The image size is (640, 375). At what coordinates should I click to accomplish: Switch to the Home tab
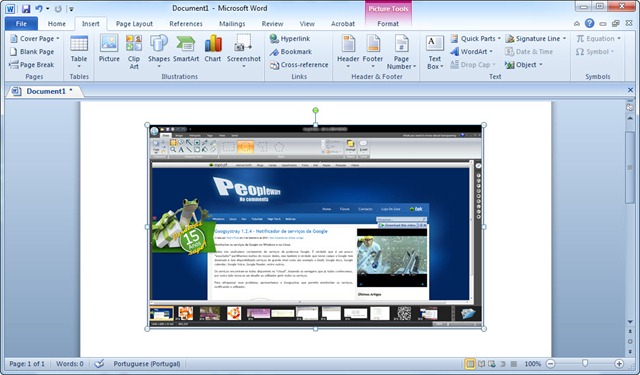tap(56, 24)
